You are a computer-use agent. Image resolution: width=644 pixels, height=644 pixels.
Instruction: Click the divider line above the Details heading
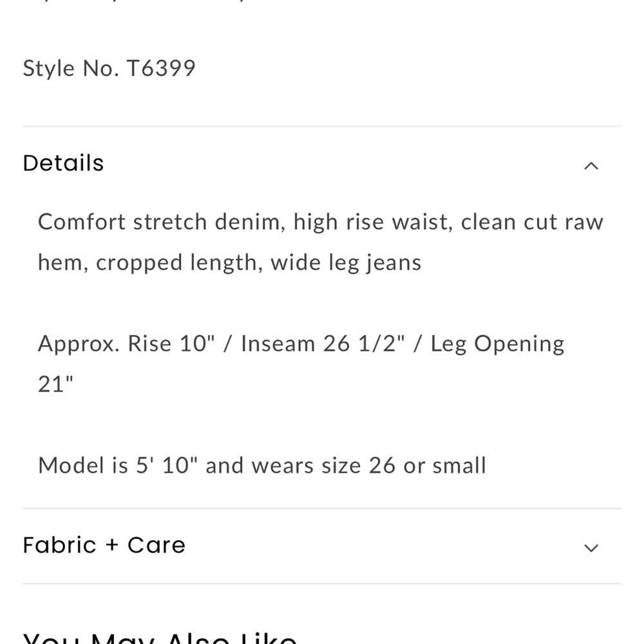click(322, 126)
